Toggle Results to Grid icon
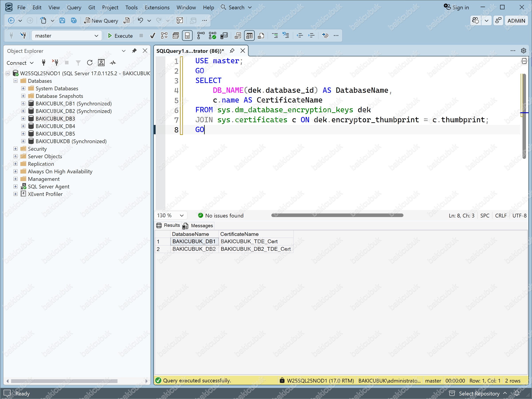Viewport: 532px width, 399px height. pyautogui.click(x=249, y=36)
